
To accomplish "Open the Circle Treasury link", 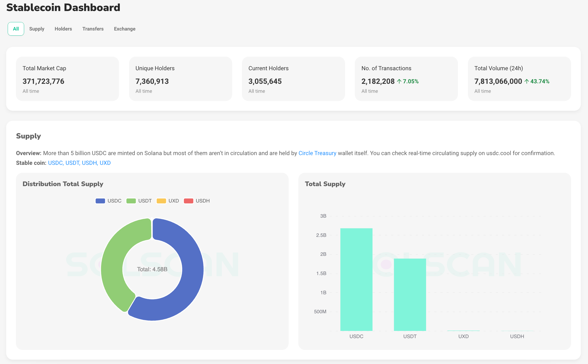I will tap(317, 153).
